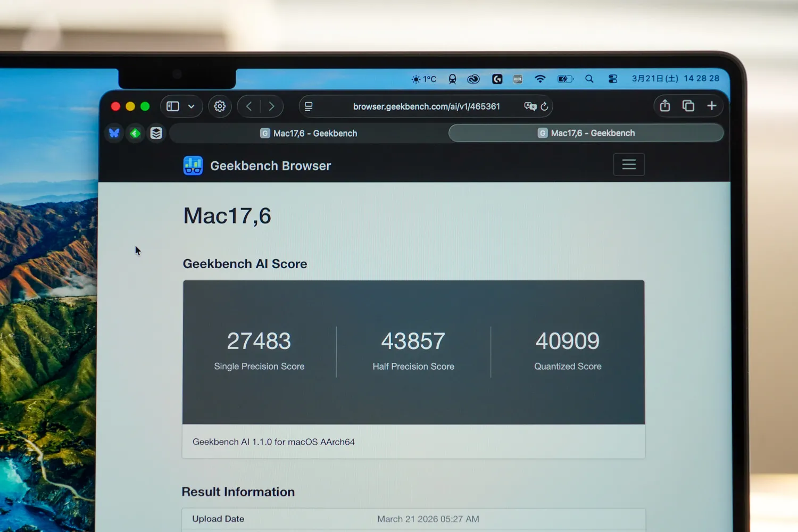This screenshot has height=532, width=798.
Task: Open Control Center in the menu bar
Action: 613,79
